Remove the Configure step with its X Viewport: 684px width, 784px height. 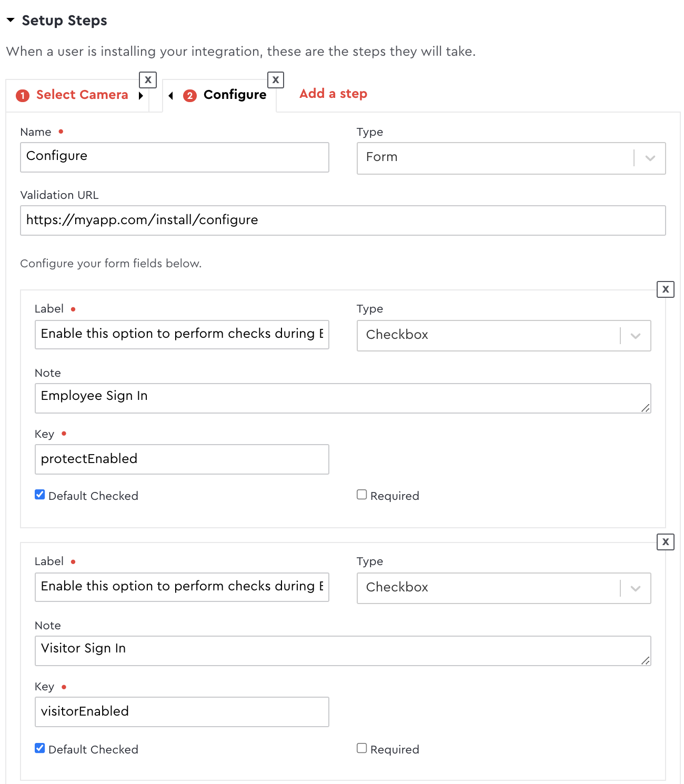click(276, 80)
